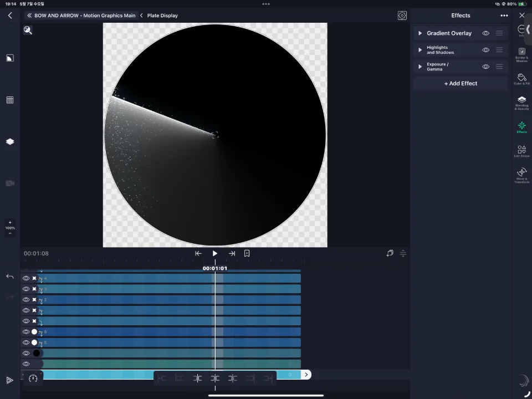Click the Plate Display breadcrumb label

pyautogui.click(x=162, y=16)
